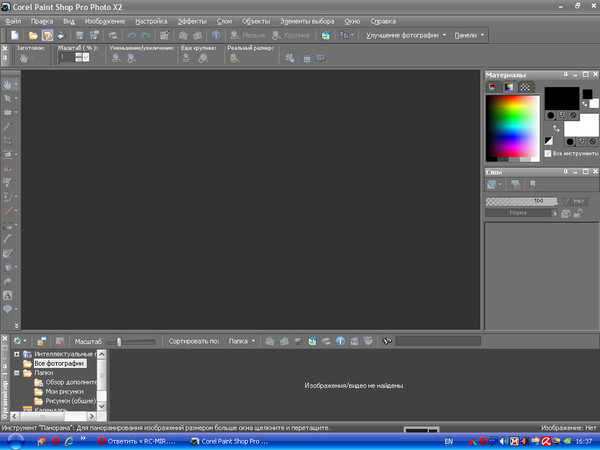Open the Справка menu
The height and width of the screenshot is (450, 600).
tap(383, 21)
